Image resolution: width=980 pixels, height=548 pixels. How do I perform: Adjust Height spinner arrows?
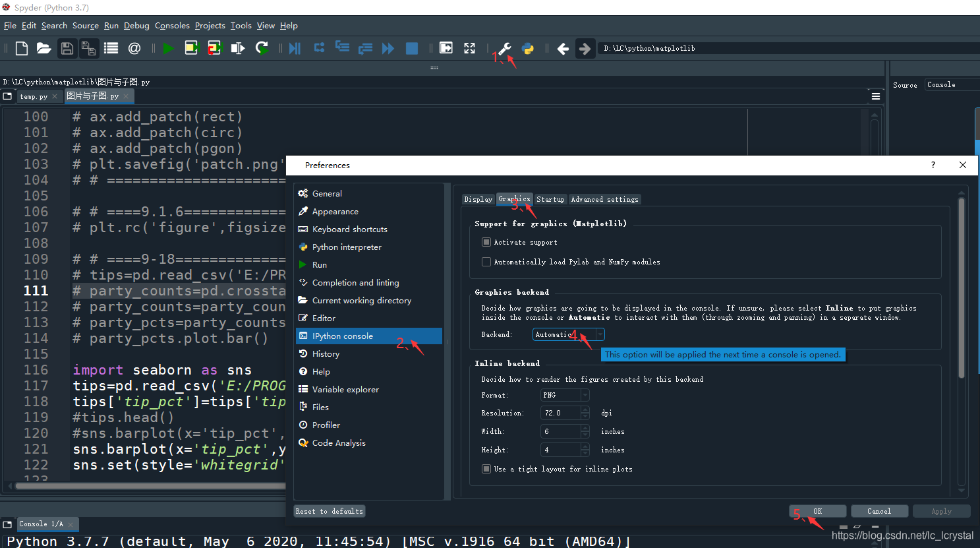(x=585, y=450)
